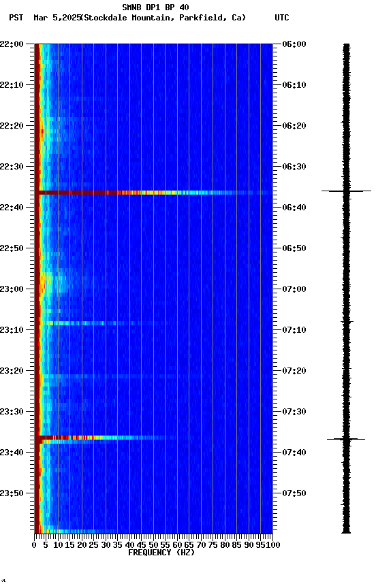376x588 pixels.
Task: Click the 06:30 UTC time label
Action: coord(294,167)
